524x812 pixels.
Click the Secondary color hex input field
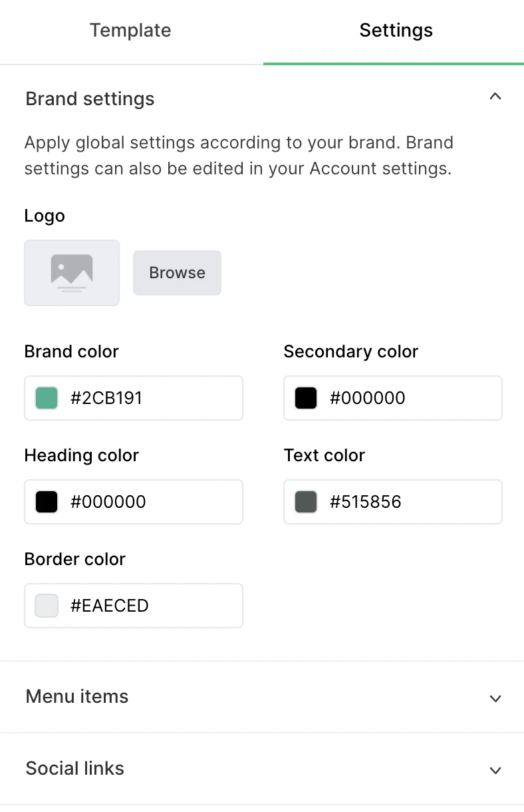coord(411,398)
